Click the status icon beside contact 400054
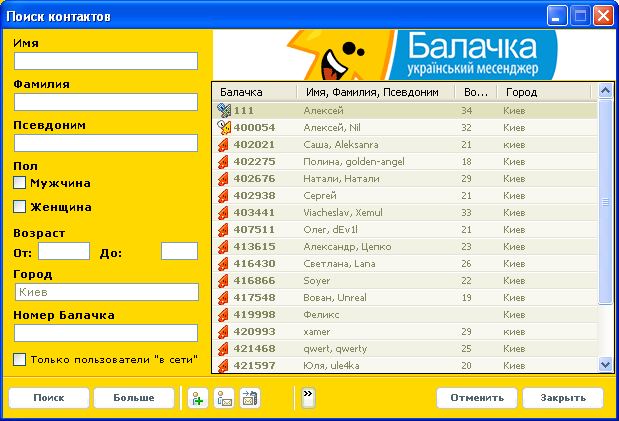The image size is (619, 421). pyautogui.click(x=224, y=127)
